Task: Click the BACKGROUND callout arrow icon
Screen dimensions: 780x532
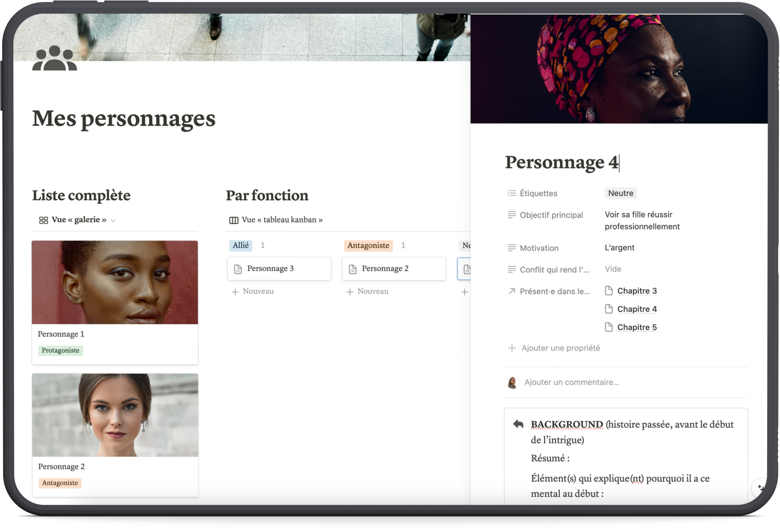Action: (518, 424)
